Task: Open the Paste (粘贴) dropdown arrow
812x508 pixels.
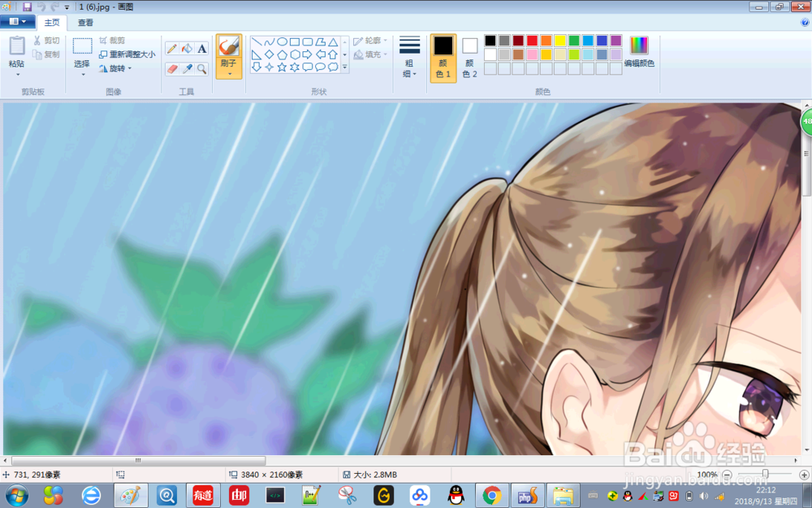Action: coord(17,75)
